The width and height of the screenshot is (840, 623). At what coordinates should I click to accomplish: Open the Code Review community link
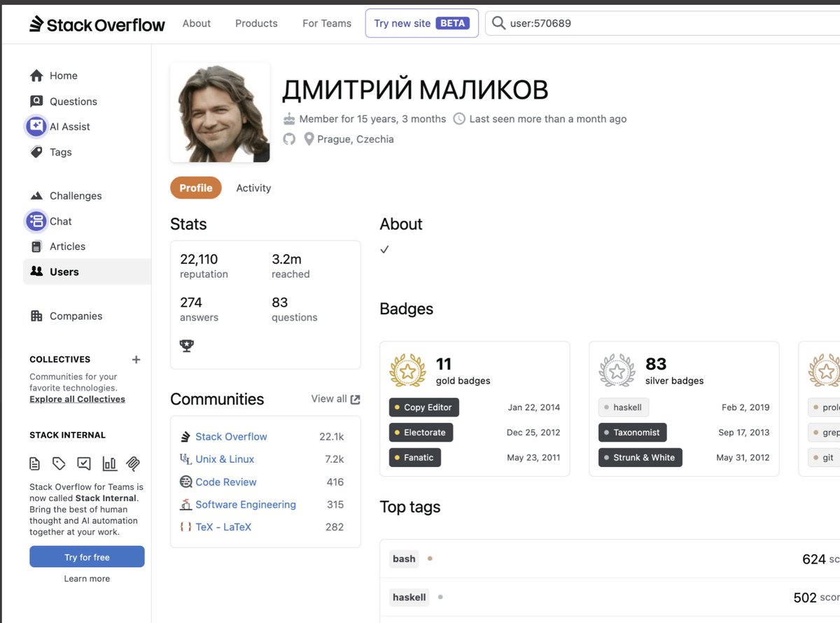pos(226,482)
